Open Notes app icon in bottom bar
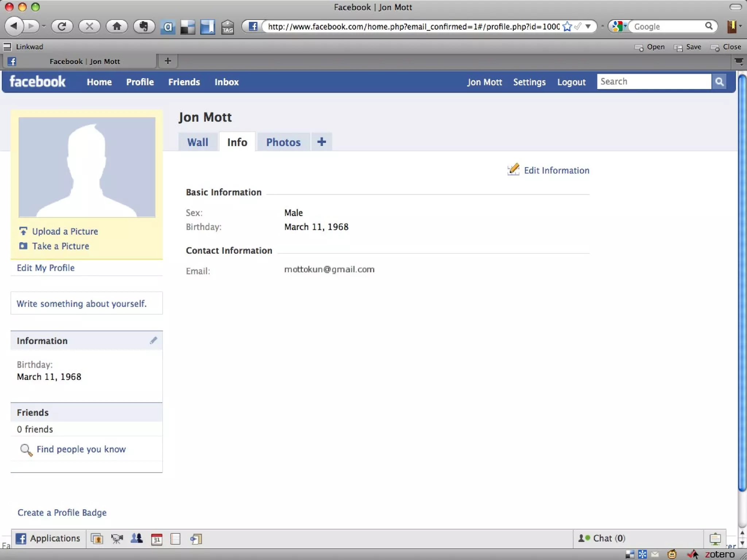This screenshot has height=560, width=747. 175,538
